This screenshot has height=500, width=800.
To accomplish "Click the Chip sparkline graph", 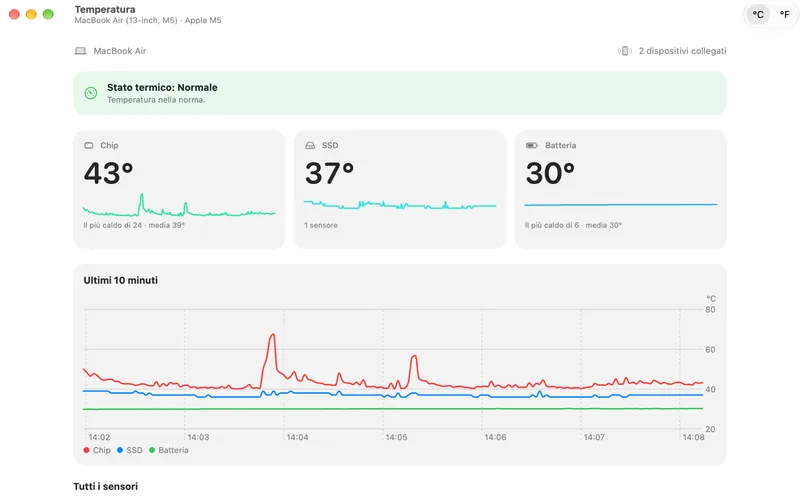I will pos(179,205).
